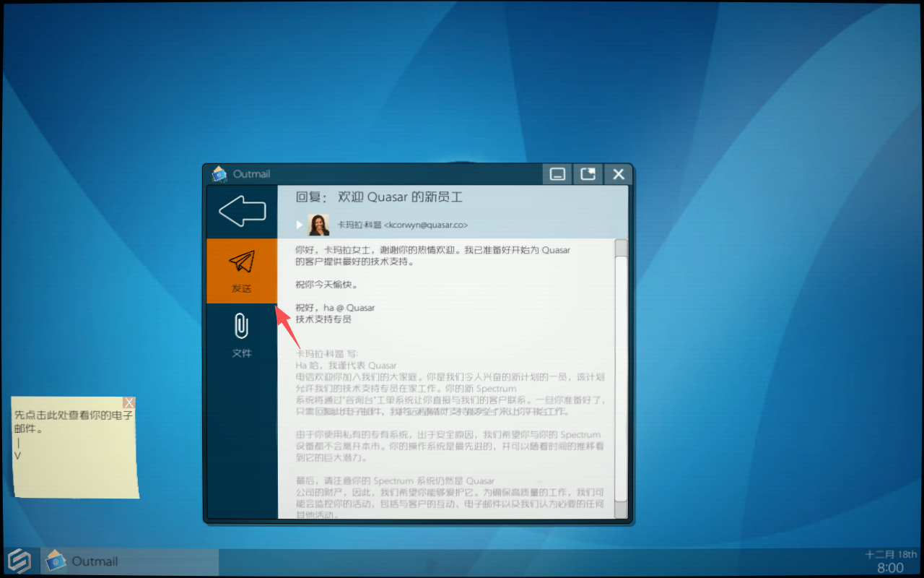Click the 8:00 clock in the taskbar
This screenshot has width=924, height=578.
[890, 568]
